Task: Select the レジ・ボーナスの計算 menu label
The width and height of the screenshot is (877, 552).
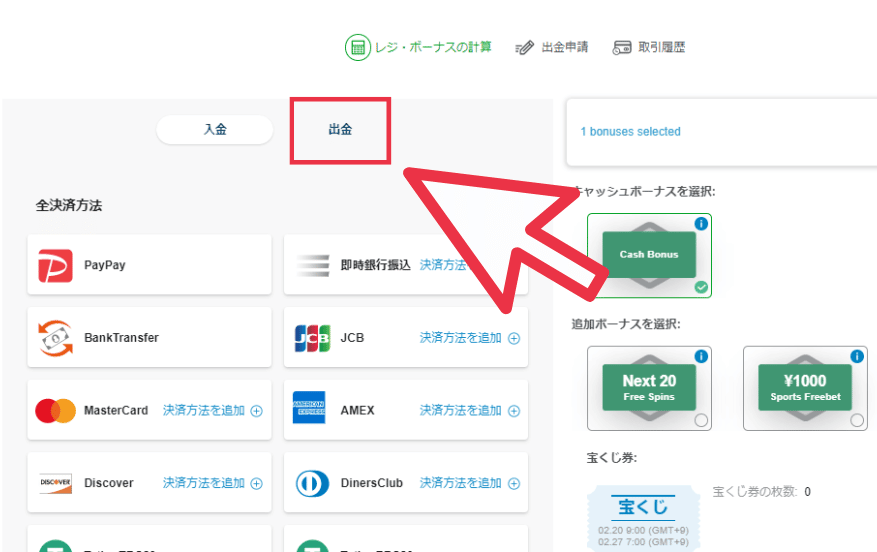Action: (433, 48)
